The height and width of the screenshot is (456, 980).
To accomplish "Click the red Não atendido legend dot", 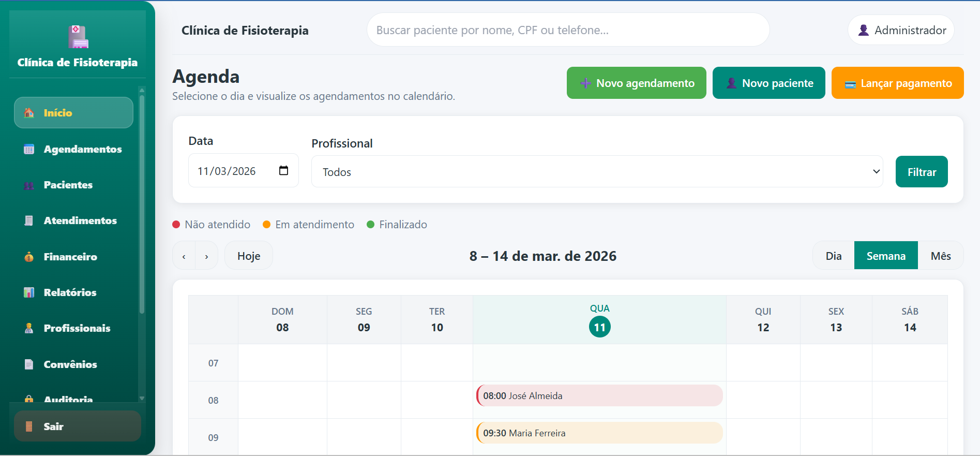I will [176, 225].
